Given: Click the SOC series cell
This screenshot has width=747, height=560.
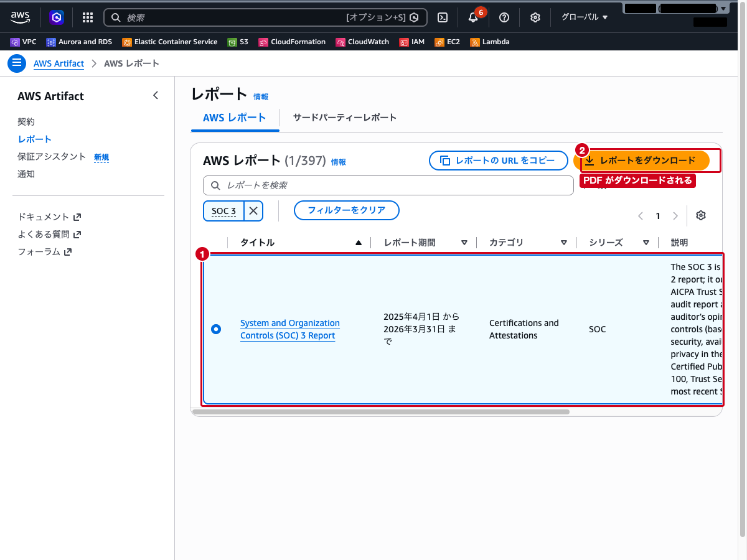Looking at the screenshot, I should [598, 329].
